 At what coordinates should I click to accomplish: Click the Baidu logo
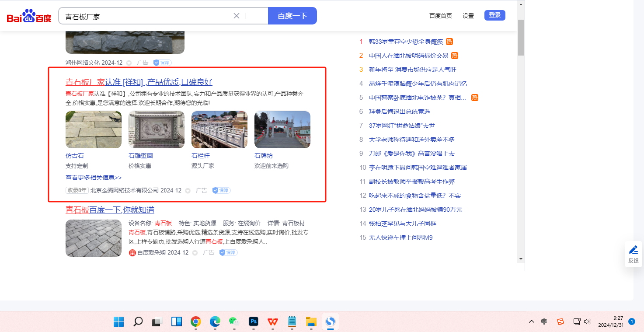(29, 16)
